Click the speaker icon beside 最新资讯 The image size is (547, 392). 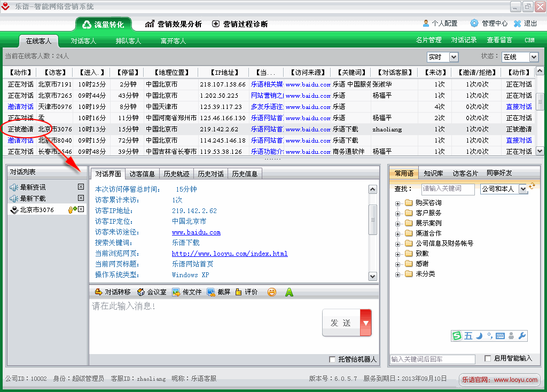pos(14,187)
